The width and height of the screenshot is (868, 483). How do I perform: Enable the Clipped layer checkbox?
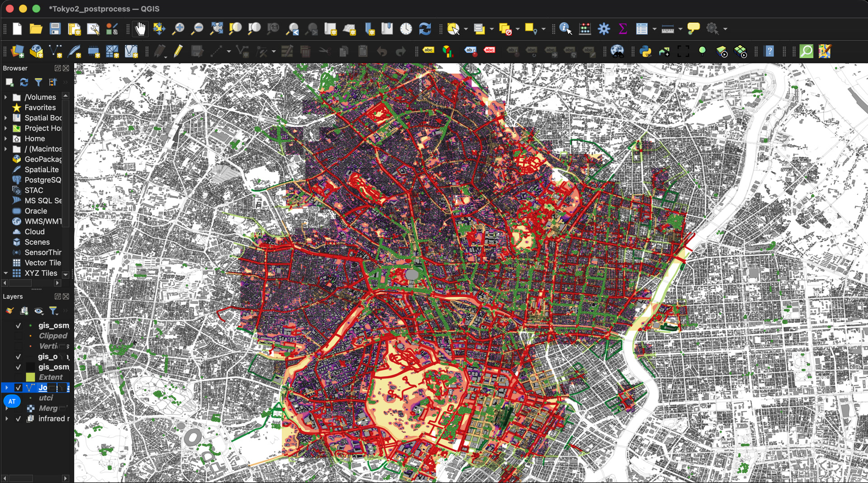click(18, 336)
